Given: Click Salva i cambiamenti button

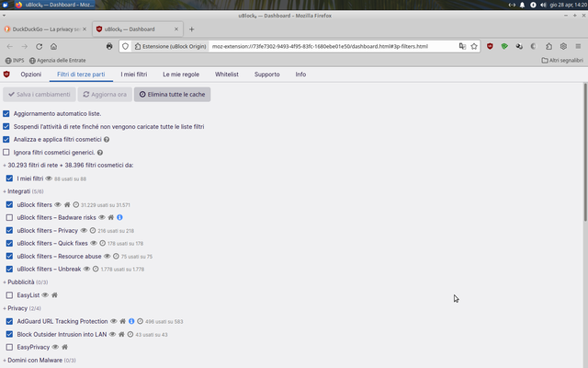Looking at the screenshot, I should tap(40, 94).
